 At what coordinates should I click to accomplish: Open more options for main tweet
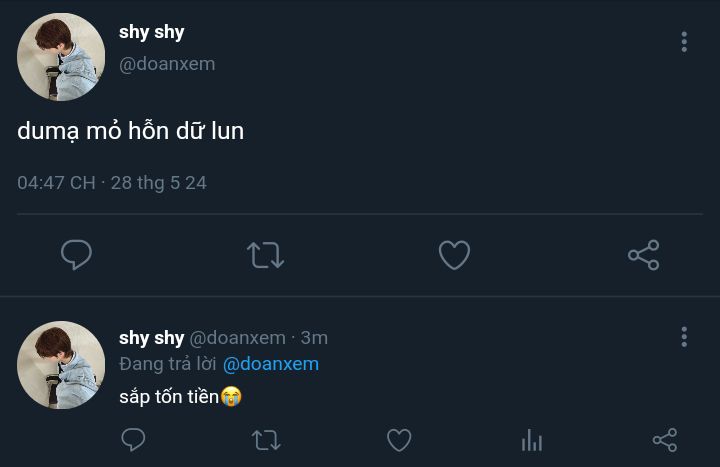684,41
